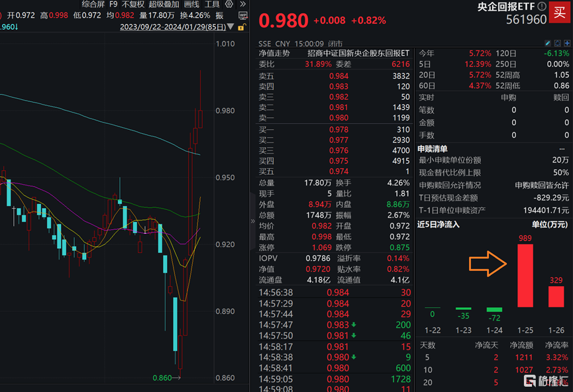Click the 10-day 净流率 2.73% value
Viewport: 573px width, 392px height.
point(557,369)
